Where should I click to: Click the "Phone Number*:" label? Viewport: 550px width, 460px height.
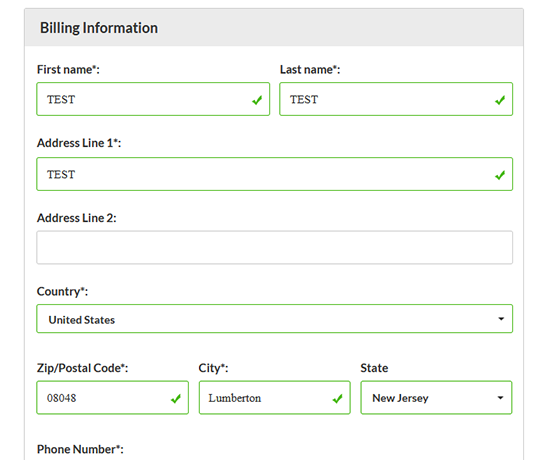80,449
